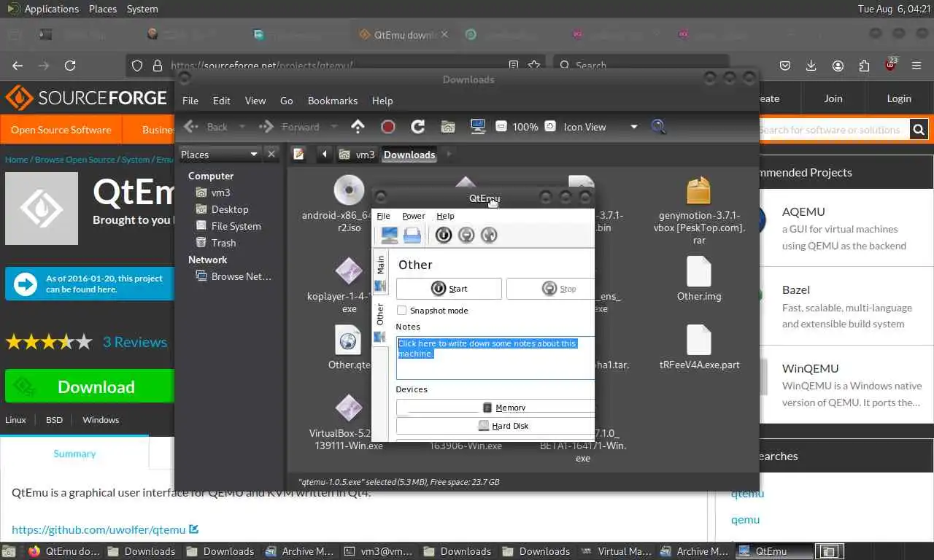Select the koplayer exe file
The width and height of the screenshot is (934, 560).
349,285
